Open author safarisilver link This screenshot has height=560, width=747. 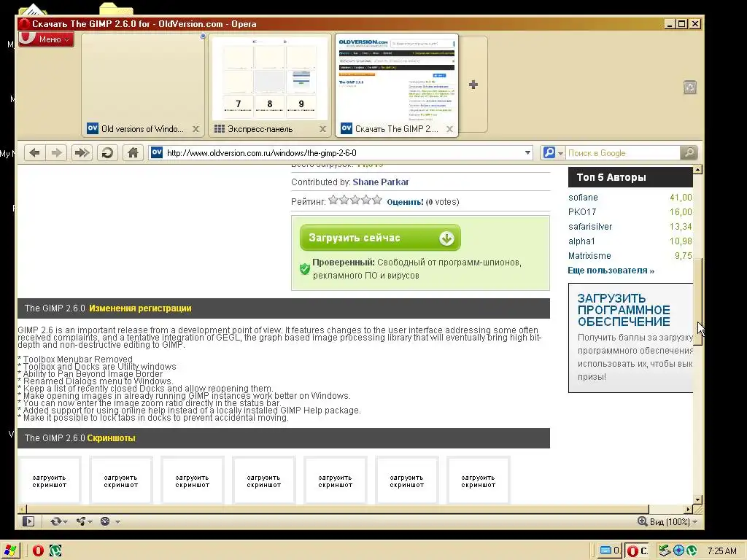pyautogui.click(x=590, y=227)
